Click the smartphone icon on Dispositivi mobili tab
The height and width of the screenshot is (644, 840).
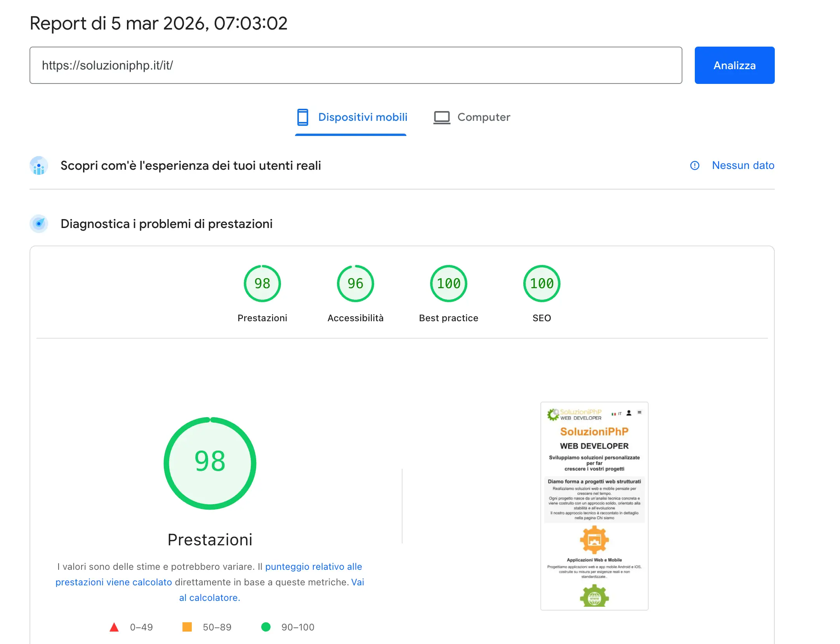pyautogui.click(x=302, y=117)
